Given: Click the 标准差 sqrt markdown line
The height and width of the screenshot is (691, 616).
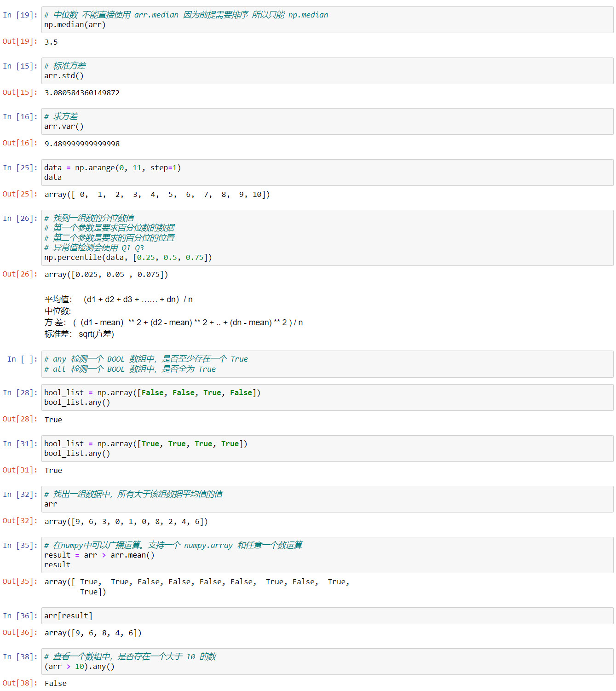Looking at the screenshot, I should tap(79, 334).
